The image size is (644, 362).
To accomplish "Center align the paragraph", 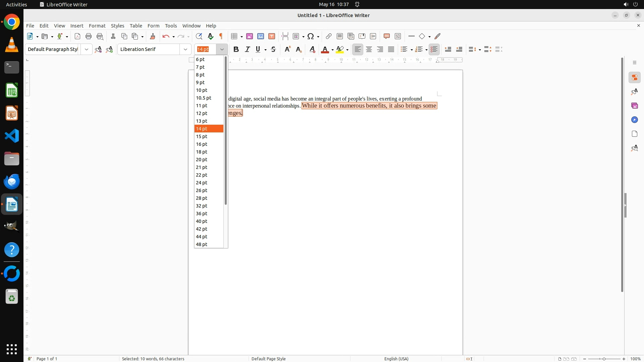I will (369, 49).
